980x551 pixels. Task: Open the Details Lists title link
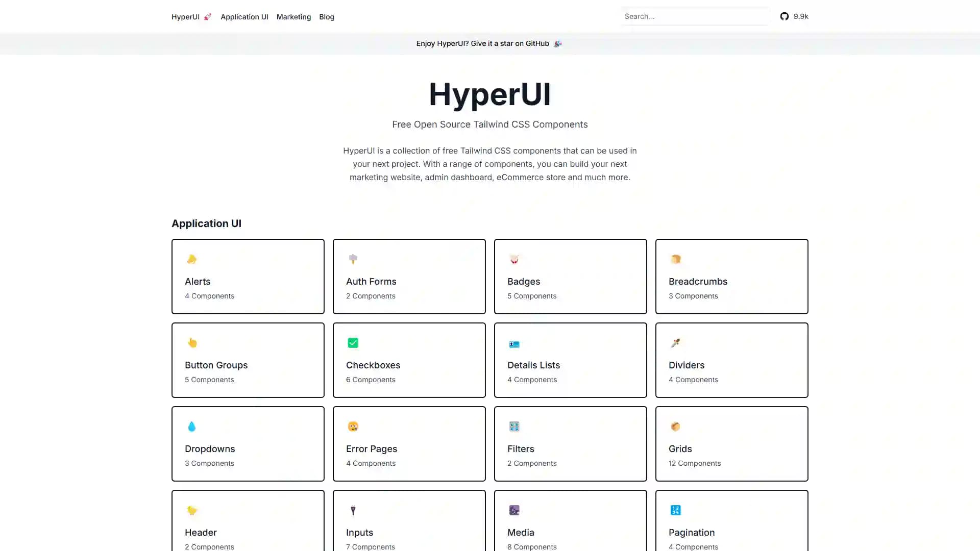(533, 365)
